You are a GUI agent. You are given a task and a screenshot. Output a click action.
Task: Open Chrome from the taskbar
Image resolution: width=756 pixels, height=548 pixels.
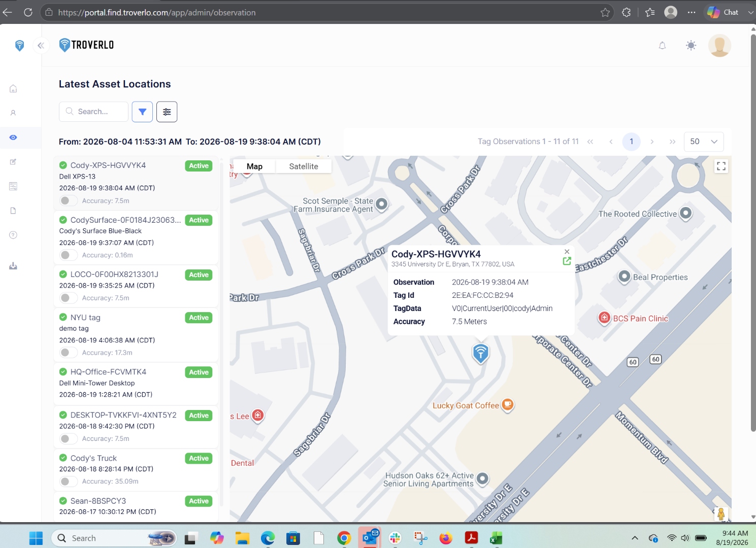click(x=344, y=538)
